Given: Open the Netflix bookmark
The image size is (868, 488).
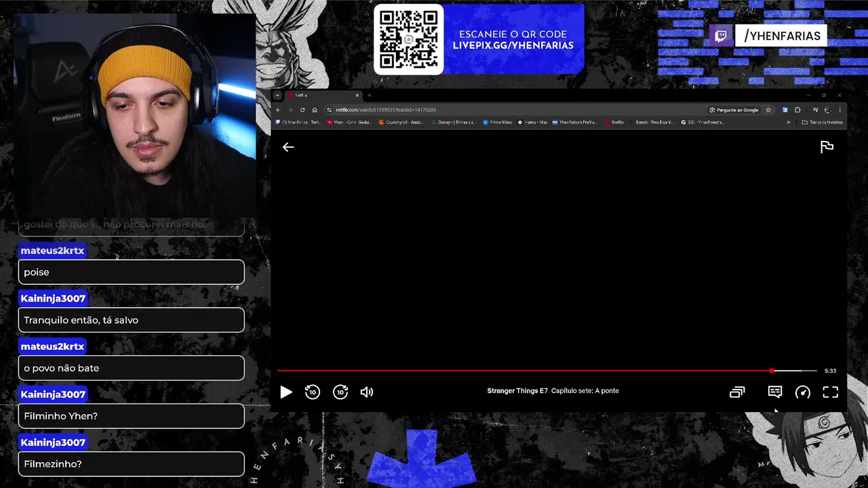Looking at the screenshot, I should (x=614, y=123).
